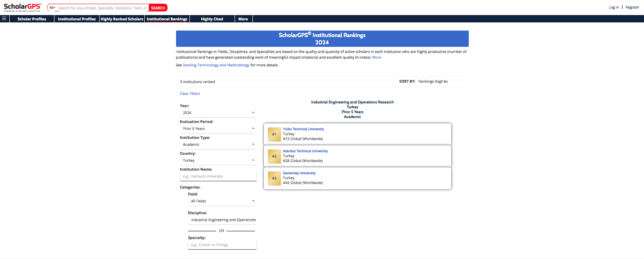The height and width of the screenshot is (259, 644).
Task: Click the Log in link
Action: (614, 7)
